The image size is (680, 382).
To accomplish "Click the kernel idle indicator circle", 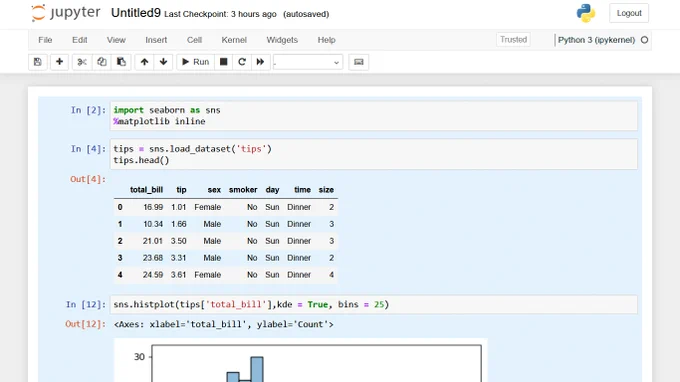I will [x=644, y=40].
